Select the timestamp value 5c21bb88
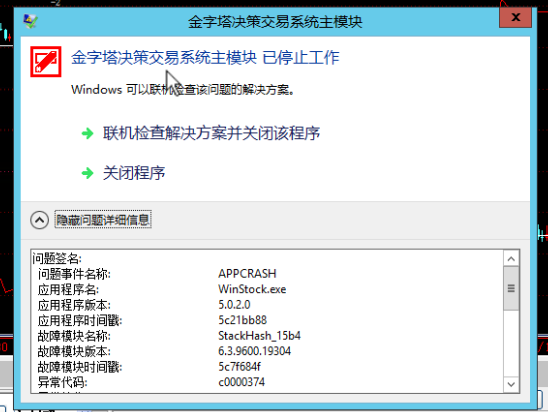 pyautogui.click(x=242, y=320)
